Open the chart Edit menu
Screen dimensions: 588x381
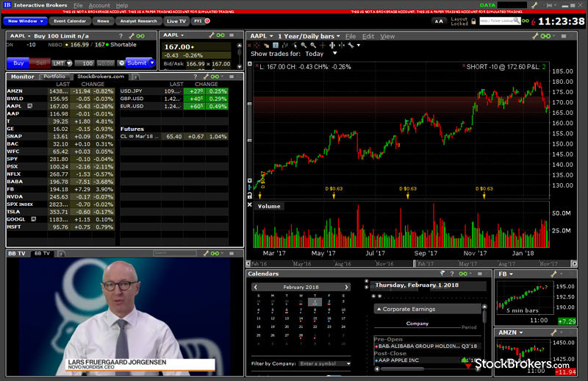point(368,37)
